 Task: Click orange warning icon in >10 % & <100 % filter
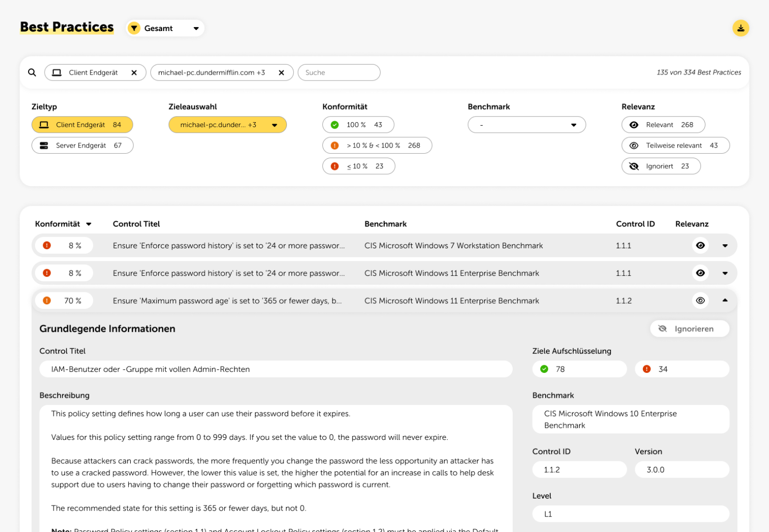(x=335, y=146)
